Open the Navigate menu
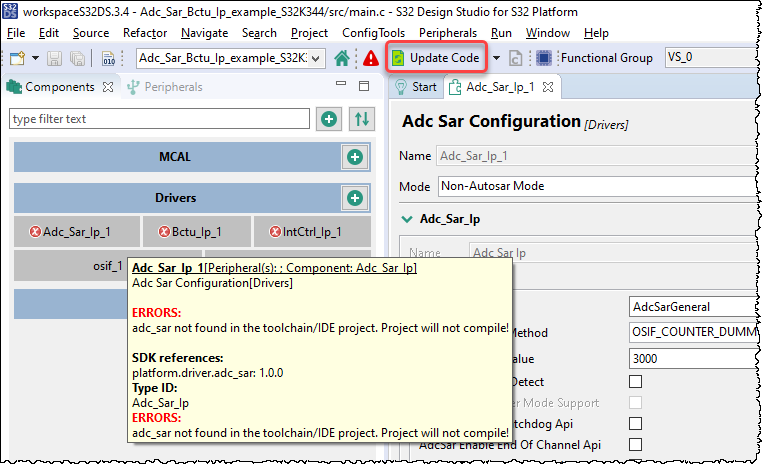Screen dimensions: 763x464 click(x=204, y=33)
